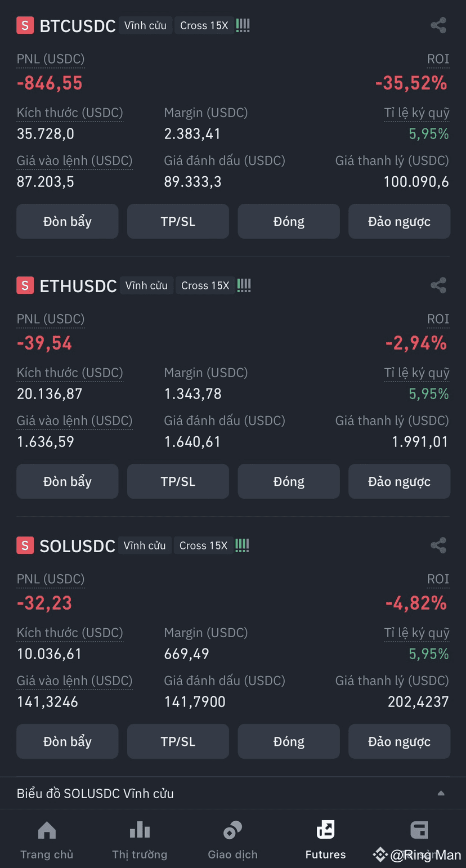Click Đảo ngược on the ETHUSDC position

click(399, 481)
